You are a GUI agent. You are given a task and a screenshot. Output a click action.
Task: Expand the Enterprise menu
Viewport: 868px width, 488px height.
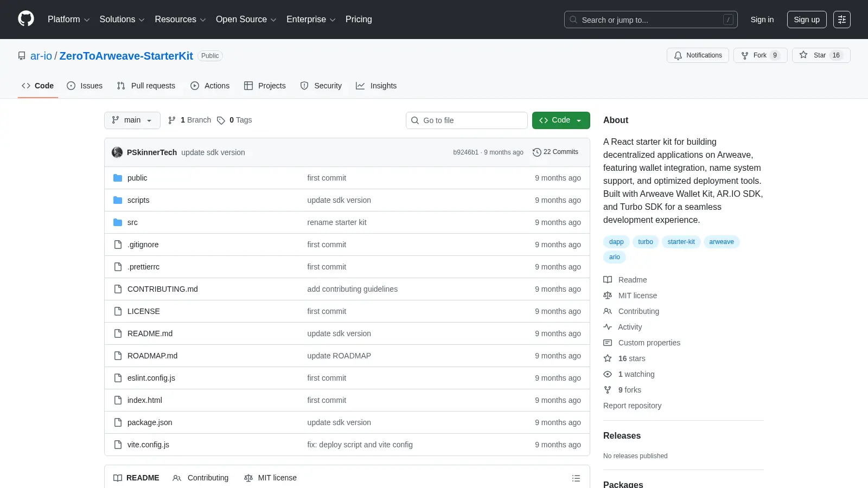pos(311,20)
